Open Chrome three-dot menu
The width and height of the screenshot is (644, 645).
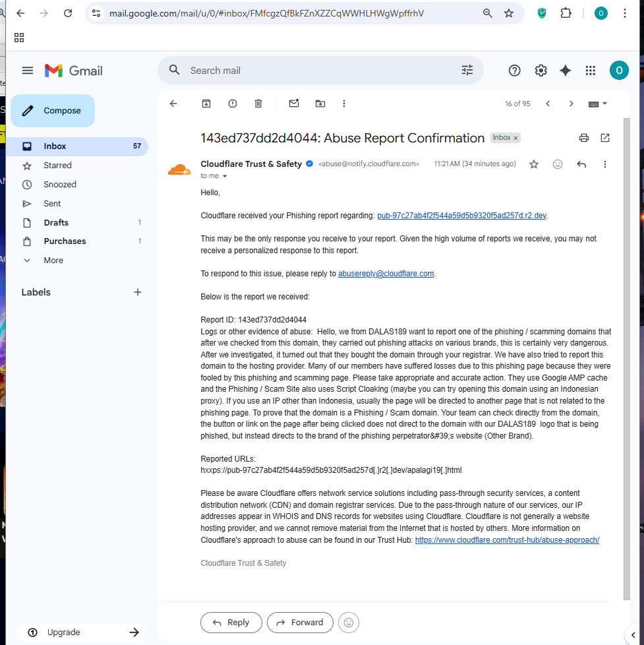pos(625,13)
